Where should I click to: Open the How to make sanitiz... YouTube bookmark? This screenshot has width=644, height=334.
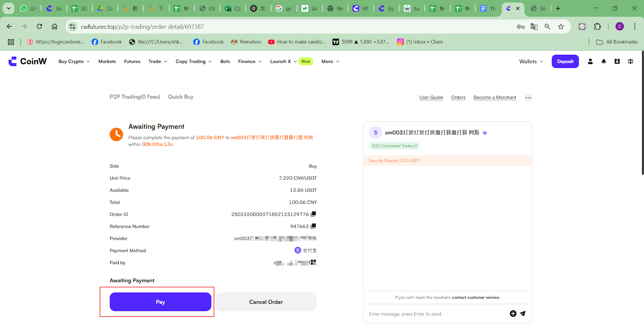click(297, 42)
